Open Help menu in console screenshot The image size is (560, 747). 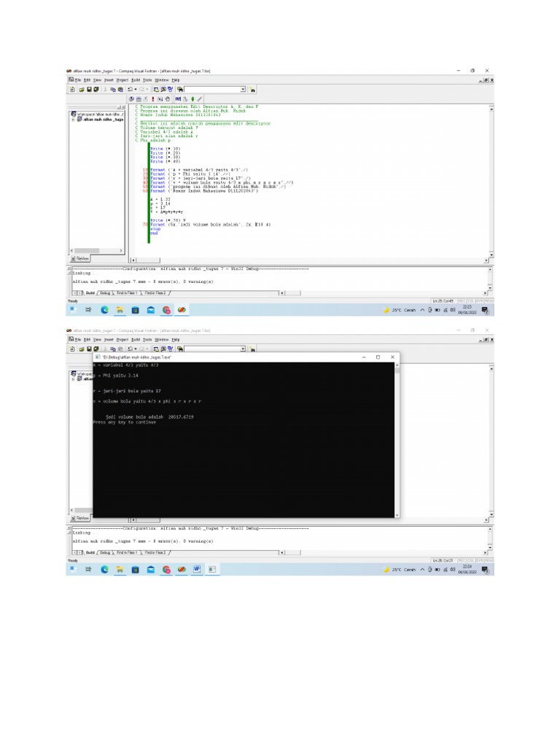point(176,340)
